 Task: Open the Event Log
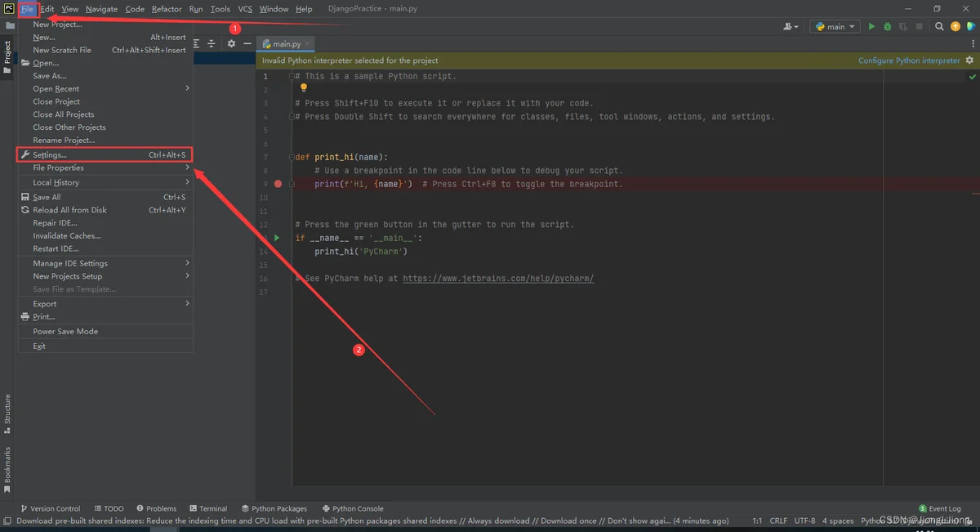click(x=940, y=508)
